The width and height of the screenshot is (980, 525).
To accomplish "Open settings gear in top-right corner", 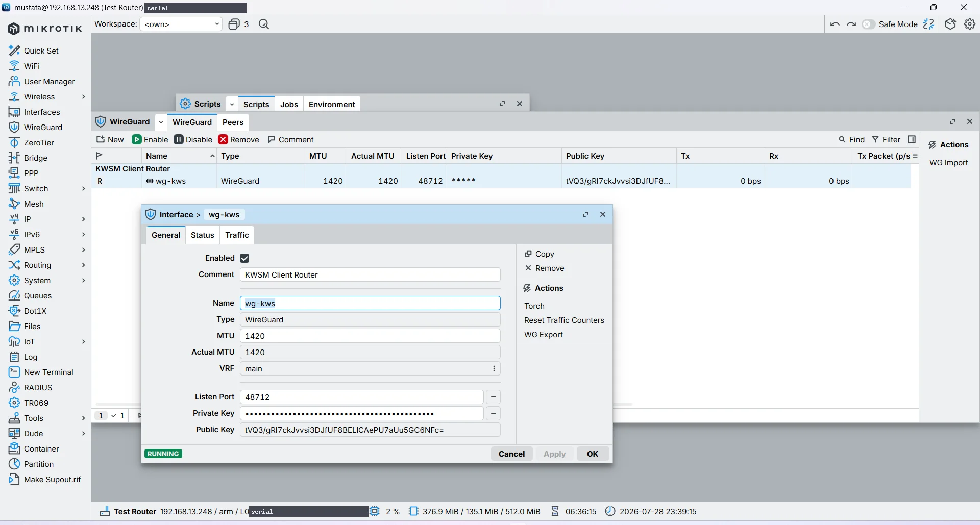I will pos(970,24).
